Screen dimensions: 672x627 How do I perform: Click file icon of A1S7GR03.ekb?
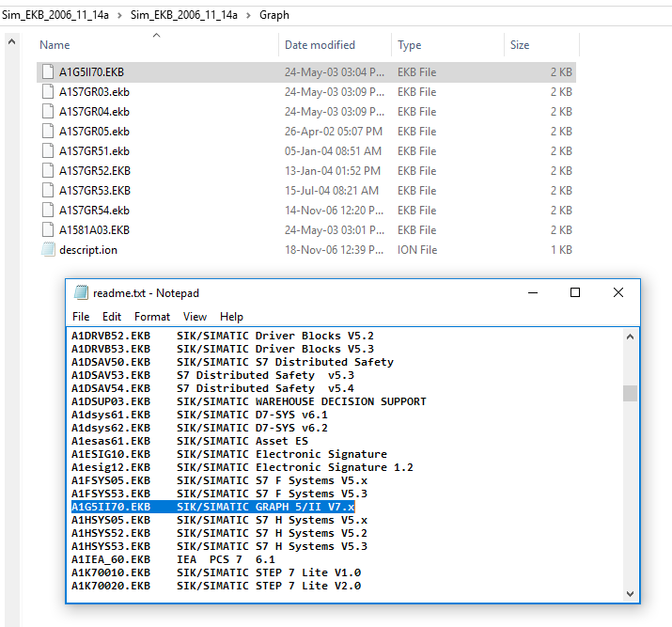[x=48, y=92]
